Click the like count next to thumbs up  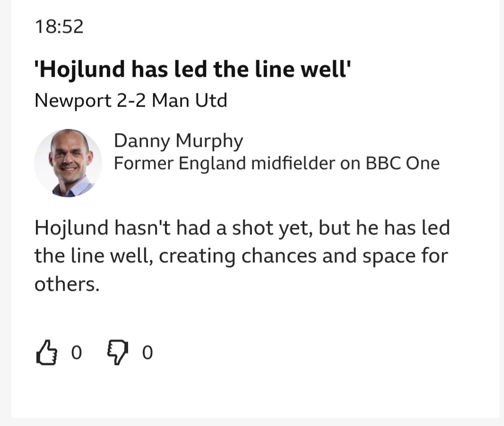[76, 353]
